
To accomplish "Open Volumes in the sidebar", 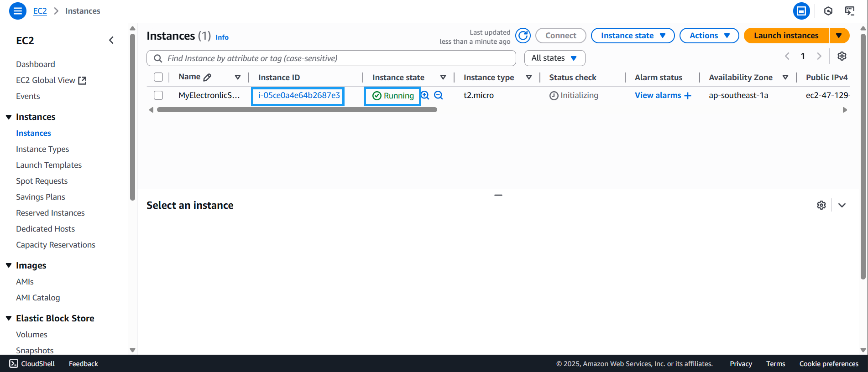I will [31, 335].
